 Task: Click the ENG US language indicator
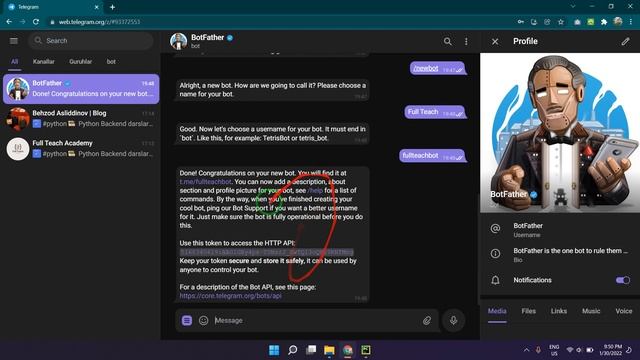554,350
